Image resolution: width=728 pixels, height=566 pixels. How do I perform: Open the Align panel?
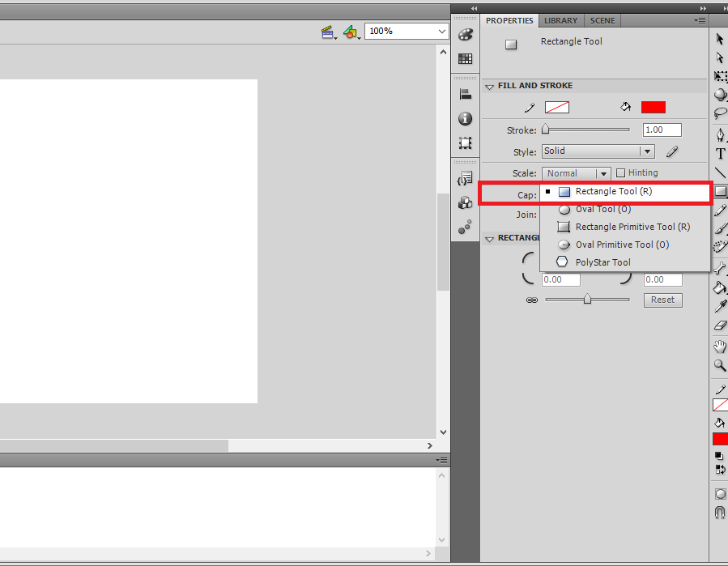point(465,93)
